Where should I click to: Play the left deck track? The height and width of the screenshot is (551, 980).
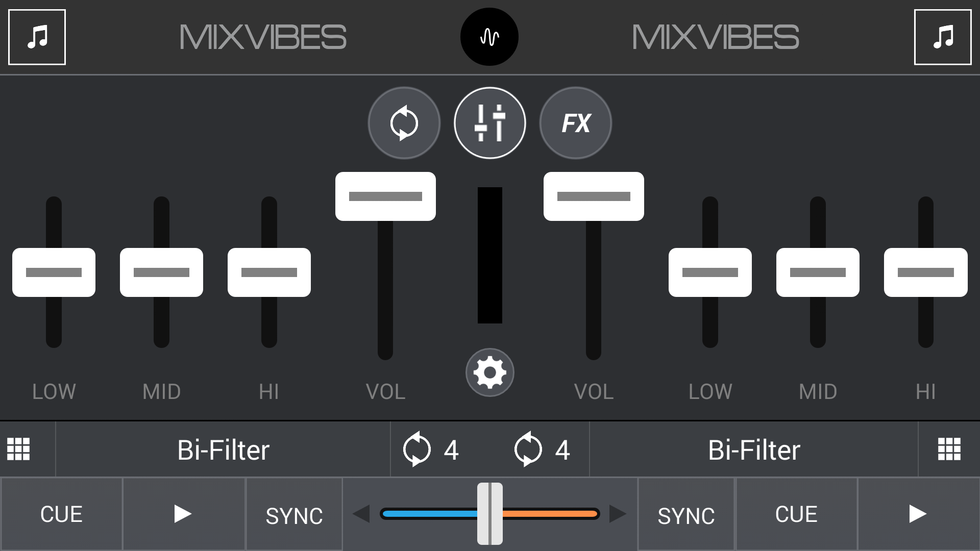[183, 514]
